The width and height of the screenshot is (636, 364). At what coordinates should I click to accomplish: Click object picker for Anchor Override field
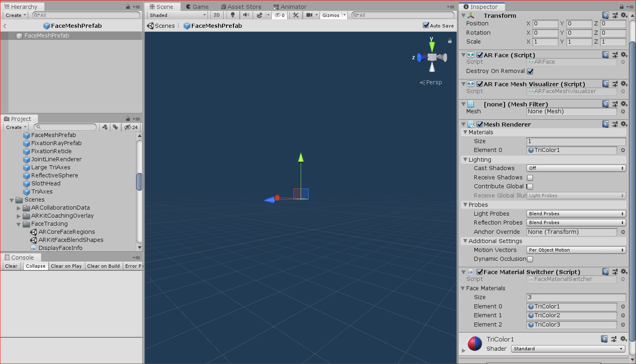point(623,232)
